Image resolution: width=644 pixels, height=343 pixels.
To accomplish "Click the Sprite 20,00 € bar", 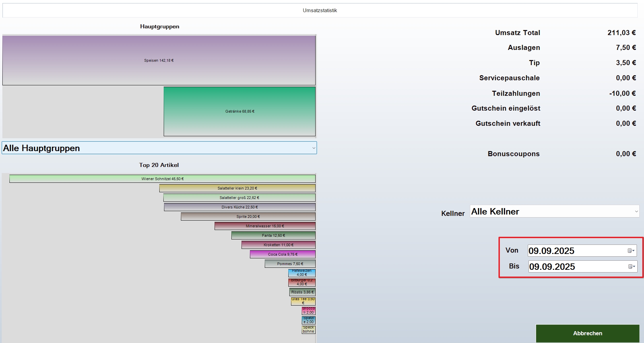I will coord(248,217).
